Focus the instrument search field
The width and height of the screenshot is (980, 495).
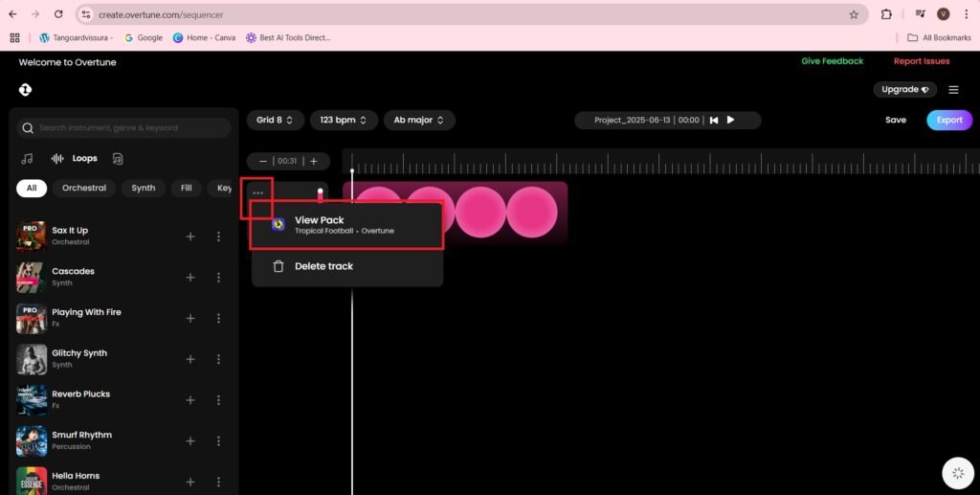[x=123, y=127]
